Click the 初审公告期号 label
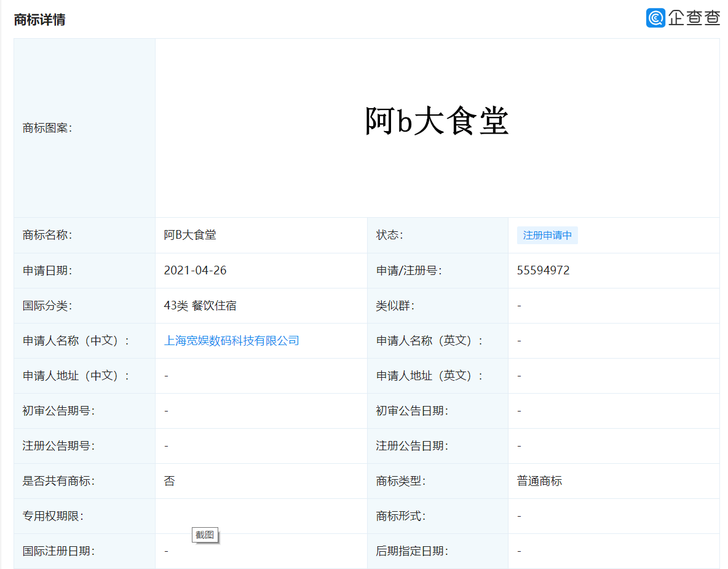Screen dimensions: 728x569 pos(58,411)
